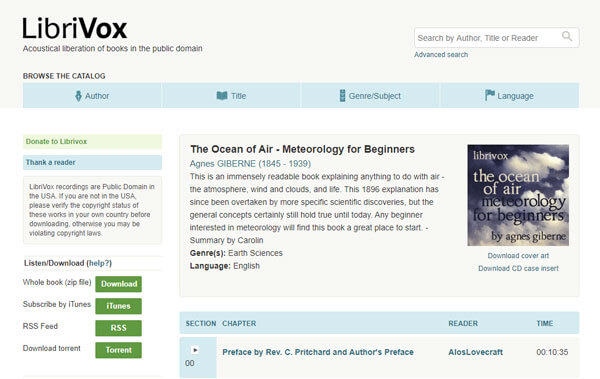This screenshot has width=600, height=379.
Task: Click the TIME column header
Action: coord(545,323)
